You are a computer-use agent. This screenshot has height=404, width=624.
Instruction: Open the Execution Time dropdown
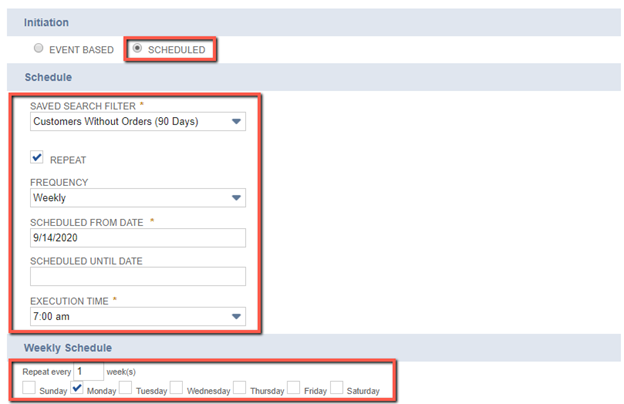coord(138,316)
